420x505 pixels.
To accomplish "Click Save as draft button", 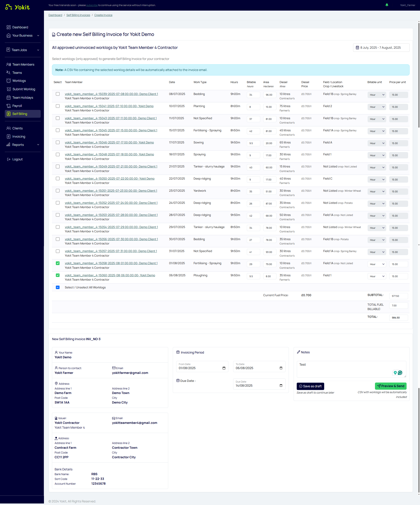I will 310,386.
